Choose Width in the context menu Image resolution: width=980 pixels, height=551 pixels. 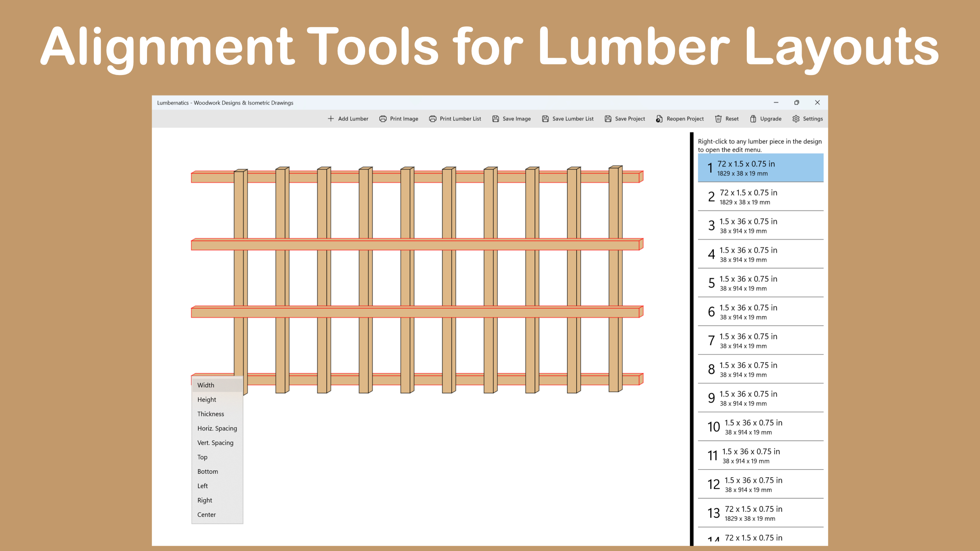(x=206, y=385)
